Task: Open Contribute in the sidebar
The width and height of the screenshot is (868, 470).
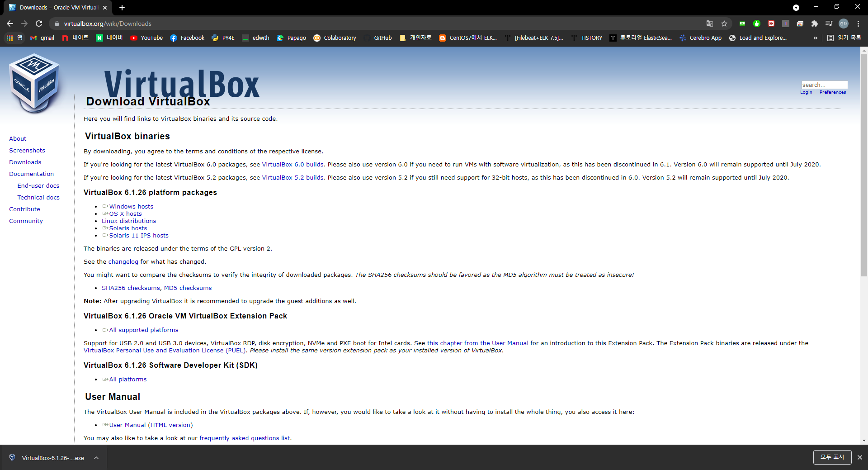Action: pos(25,209)
